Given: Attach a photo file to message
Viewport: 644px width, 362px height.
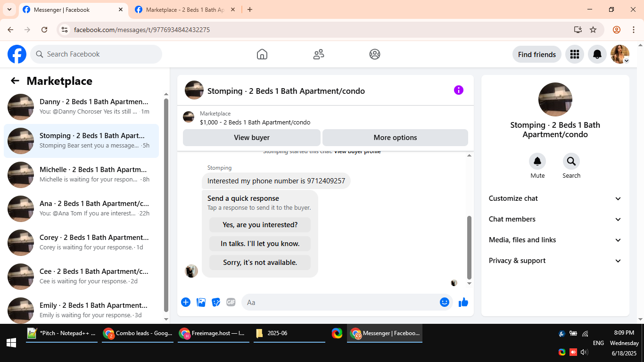Looking at the screenshot, I should pos(201,302).
